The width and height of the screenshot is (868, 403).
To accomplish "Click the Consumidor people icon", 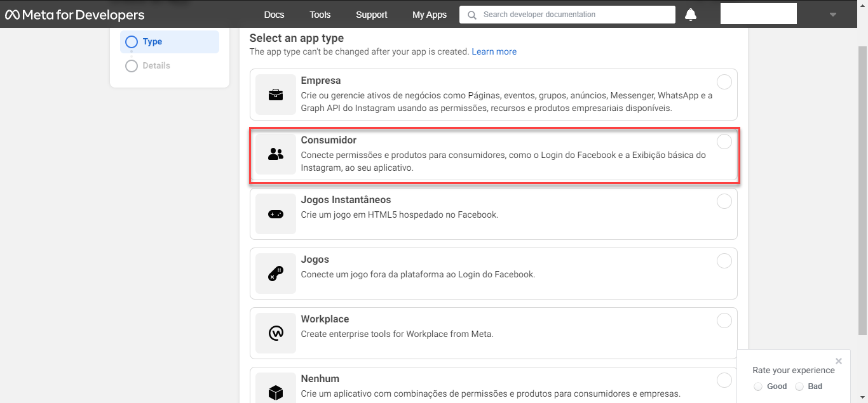I will tap(276, 154).
